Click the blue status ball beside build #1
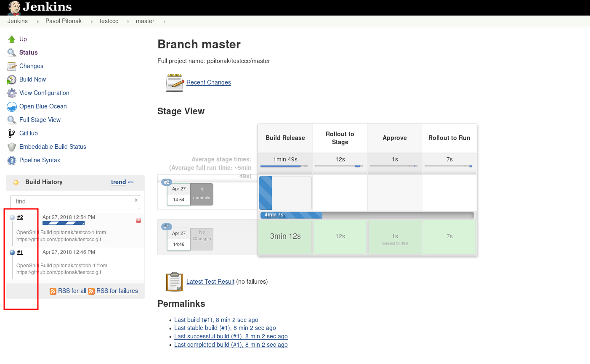The width and height of the screenshot is (590, 364). coord(12,252)
